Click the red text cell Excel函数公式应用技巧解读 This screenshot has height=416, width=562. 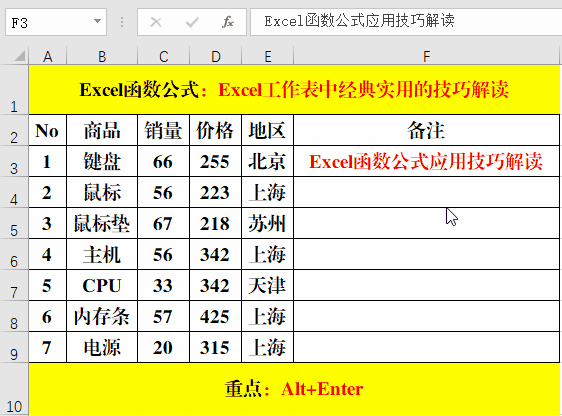tap(427, 161)
